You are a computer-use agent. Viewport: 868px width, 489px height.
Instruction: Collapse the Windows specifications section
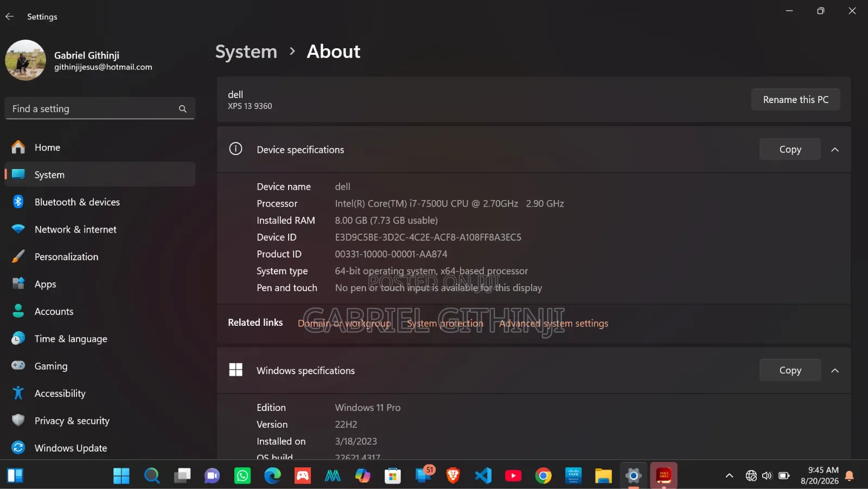pos(835,370)
